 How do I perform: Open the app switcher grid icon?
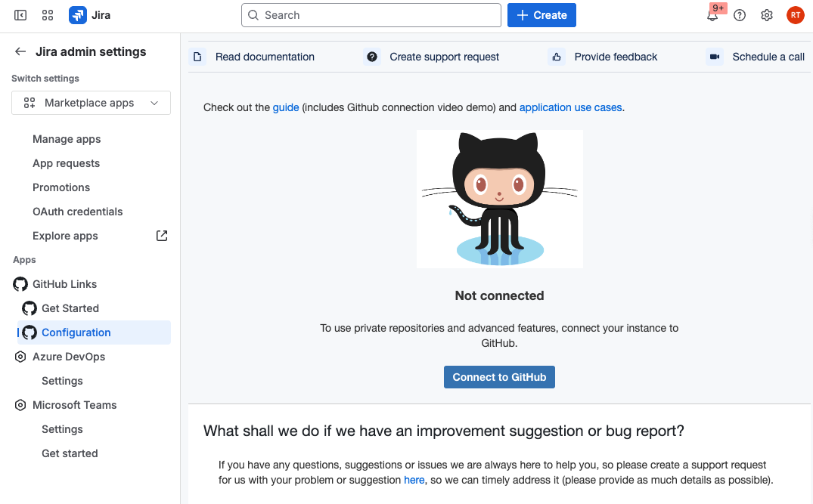click(48, 15)
